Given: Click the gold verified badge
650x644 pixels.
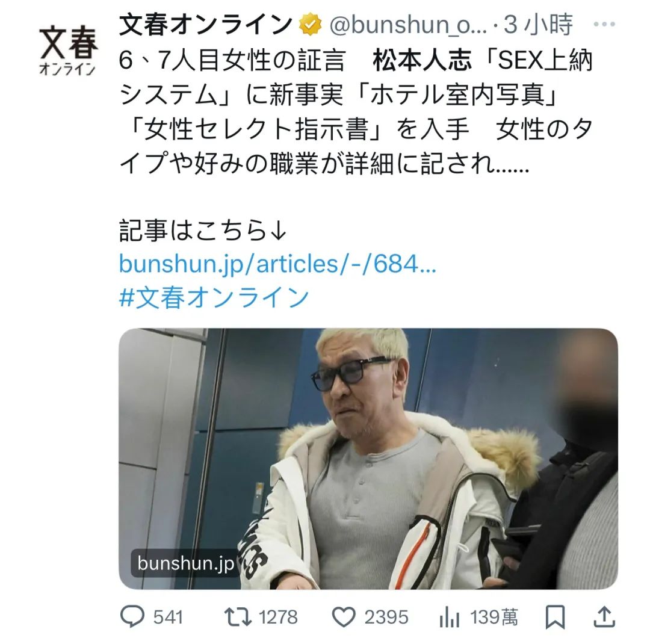Looking at the screenshot, I should click(x=311, y=25).
